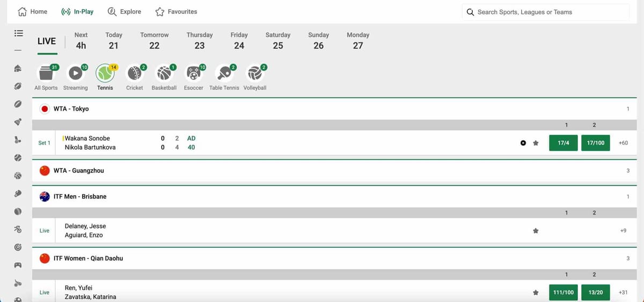Image resolution: width=644 pixels, height=302 pixels.
Task: Open boxing glove sidebar icon
Action: 18,193
